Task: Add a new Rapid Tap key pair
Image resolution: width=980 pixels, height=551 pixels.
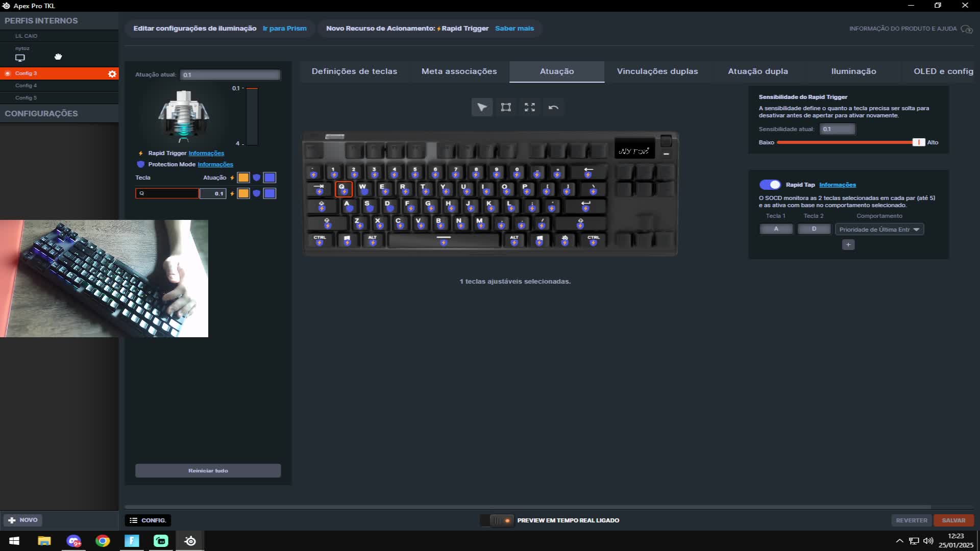Action: click(848, 245)
